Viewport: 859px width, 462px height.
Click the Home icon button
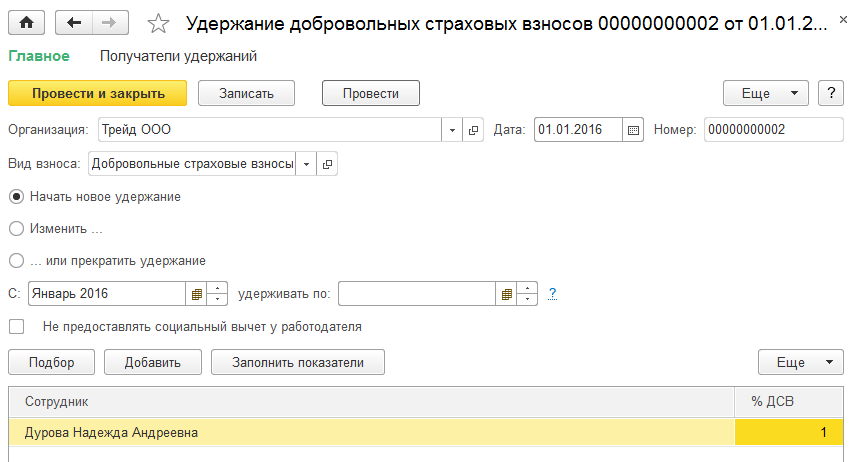click(x=27, y=22)
